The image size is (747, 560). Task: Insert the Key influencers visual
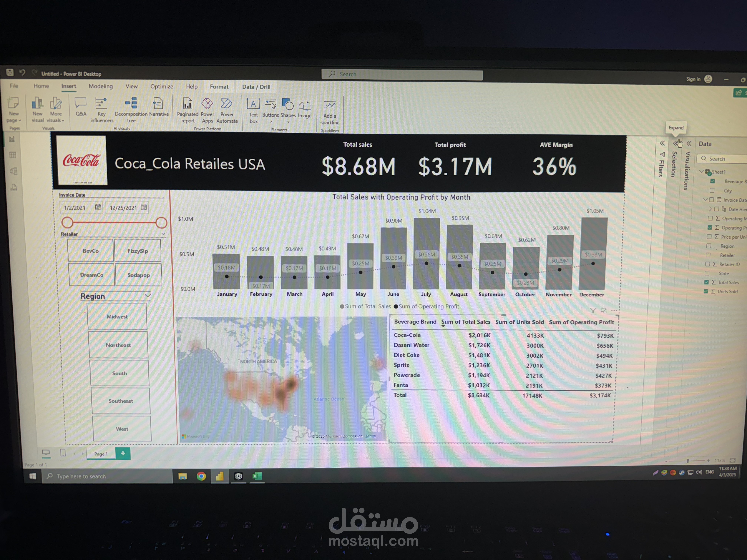pyautogui.click(x=102, y=110)
